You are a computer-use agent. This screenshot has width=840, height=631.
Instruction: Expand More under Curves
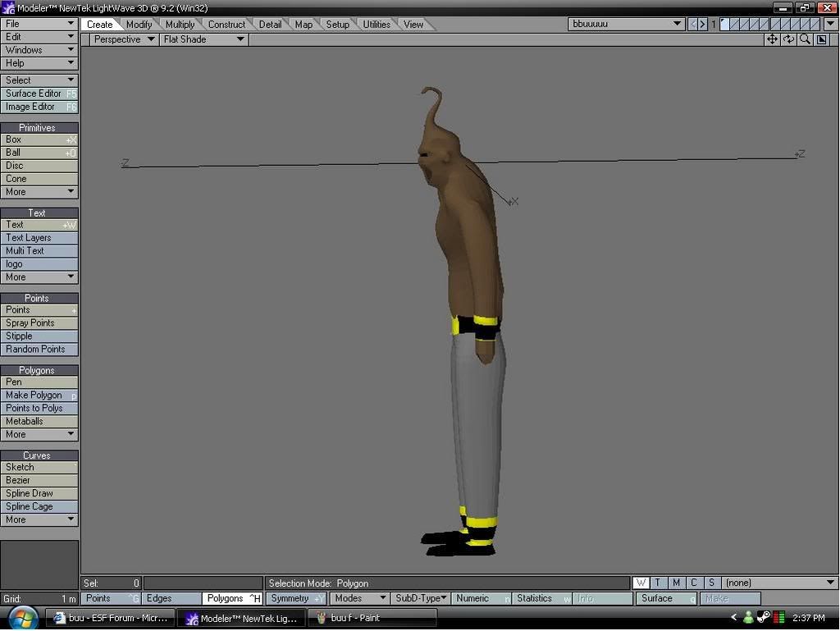pos(39,519)
